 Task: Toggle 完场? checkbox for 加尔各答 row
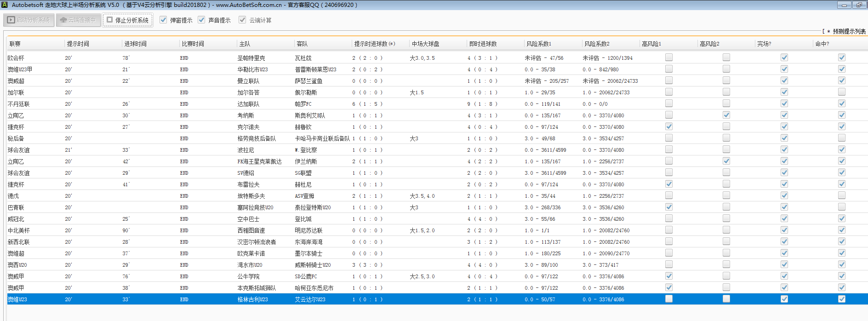pos(784,92)
